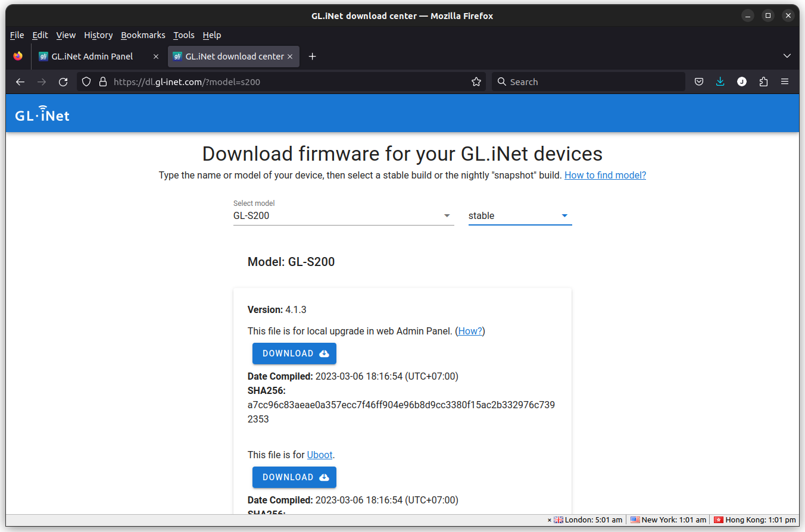Click the Model: GL-S200 heading
The image size is (805, 532).
pos(291,262)
